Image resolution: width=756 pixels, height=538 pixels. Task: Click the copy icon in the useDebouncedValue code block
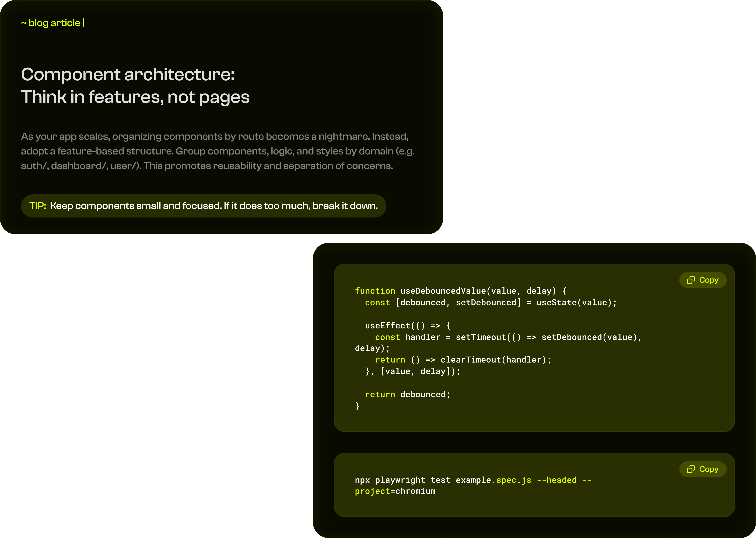tap(691, 280)
